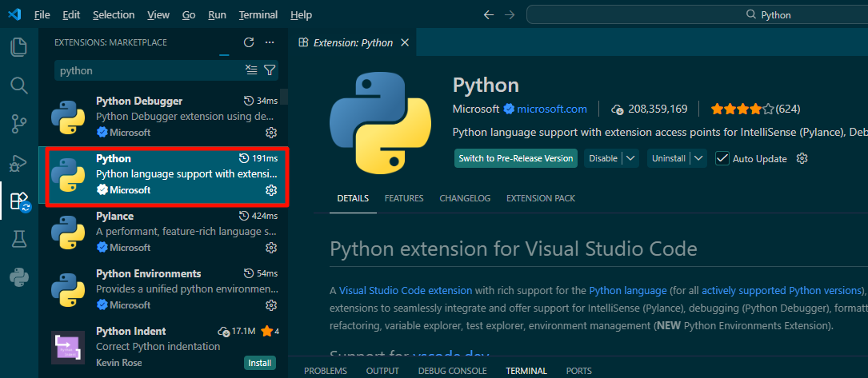
Task: Open the Edit menu
Action: [71, 15]
